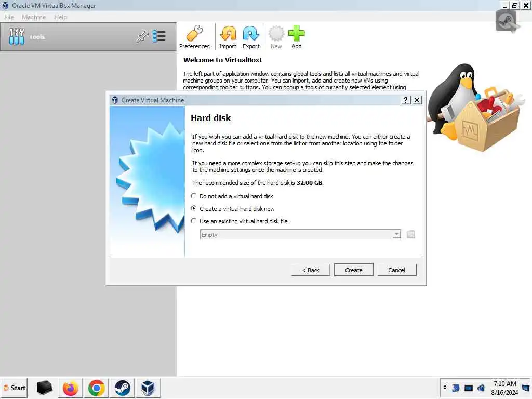Select Create a virtual hard disk now

[233, 209]
